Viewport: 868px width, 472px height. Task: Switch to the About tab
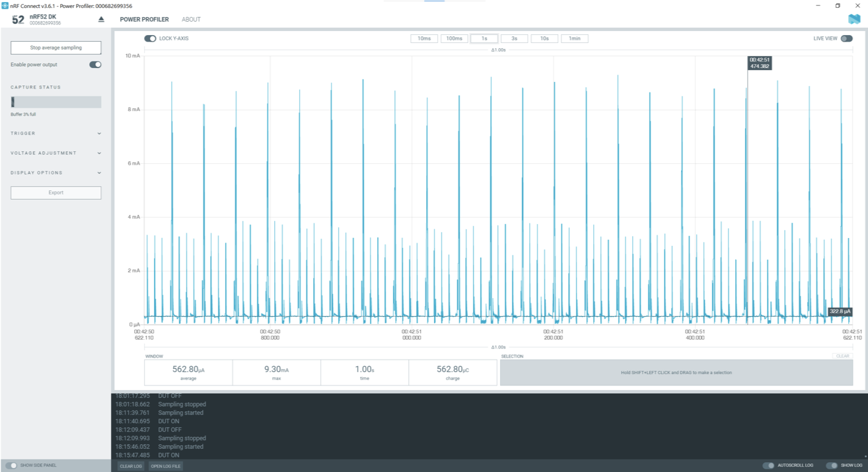point(191,19)
